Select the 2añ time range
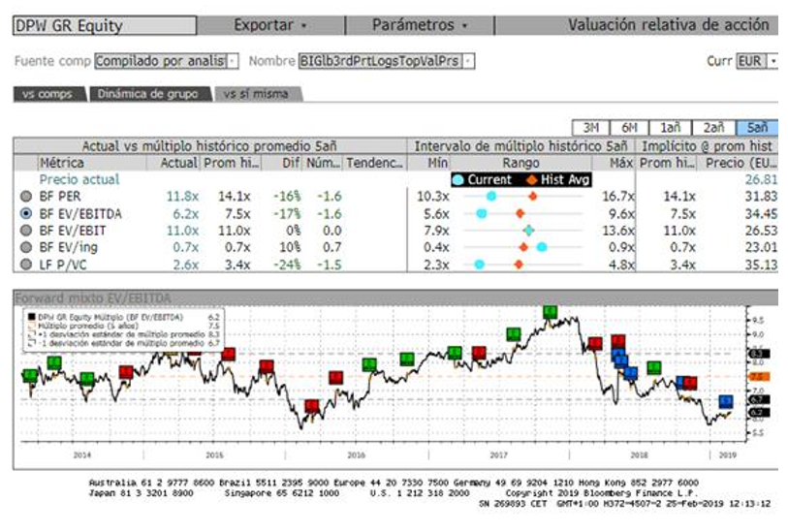 [x=713, y=128]
